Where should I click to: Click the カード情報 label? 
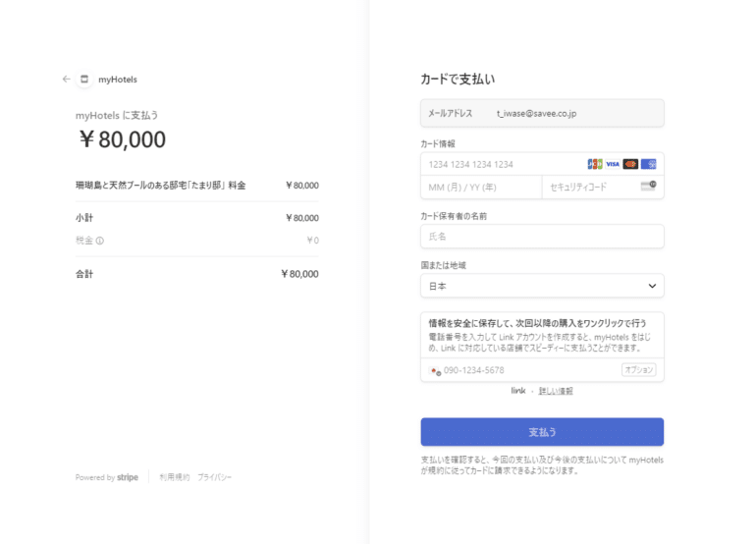tap(438, 143)
